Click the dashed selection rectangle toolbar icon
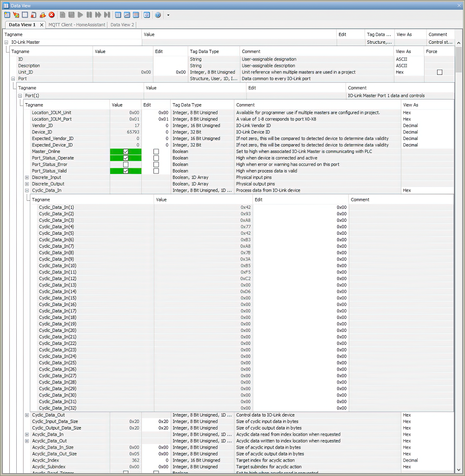 [x=25, y=15]
